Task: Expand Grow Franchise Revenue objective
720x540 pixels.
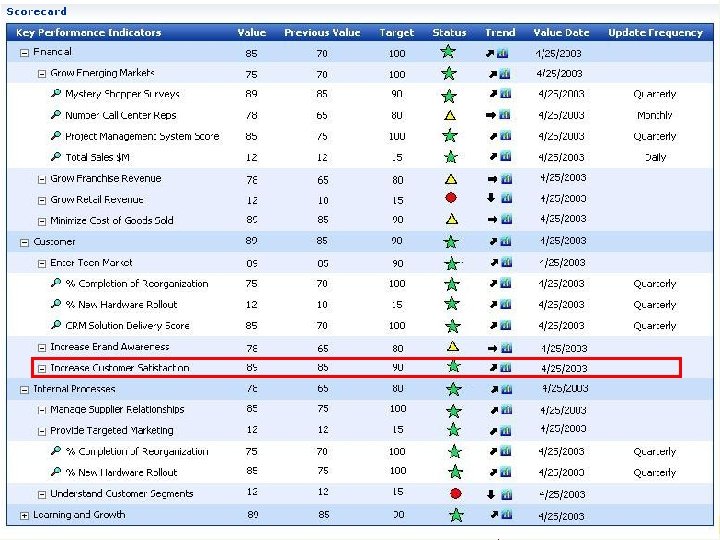Action: coord(42,180)
